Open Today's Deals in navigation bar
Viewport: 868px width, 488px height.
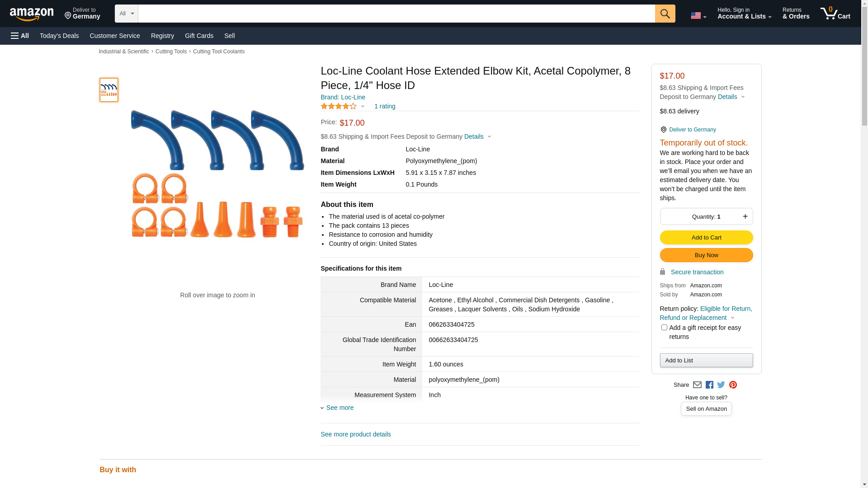(x=59, y=36)
